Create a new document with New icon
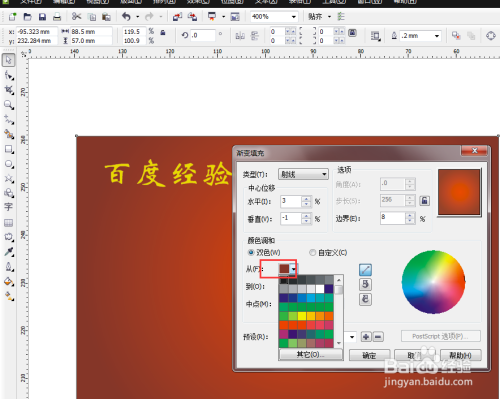The image size is (500, 399). pyautogui.click(x=13, y=17)
